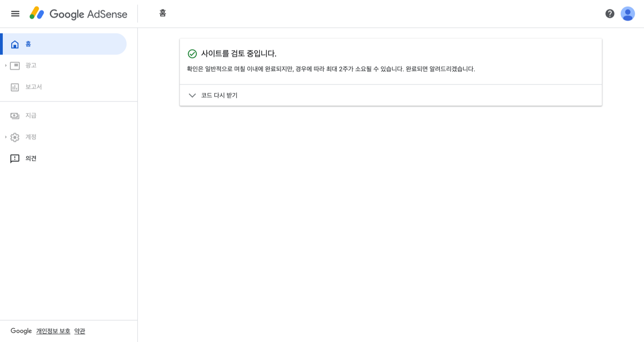The height and width of the screenshot is (342, 644).
Task: Open the user account avatar
Action: coord(628,14)
